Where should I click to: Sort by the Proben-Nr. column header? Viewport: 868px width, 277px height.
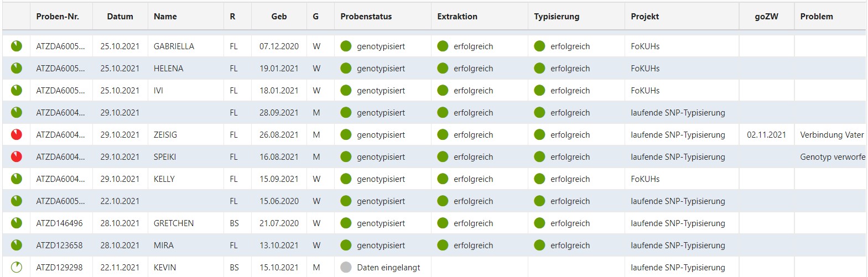point(58,17)
